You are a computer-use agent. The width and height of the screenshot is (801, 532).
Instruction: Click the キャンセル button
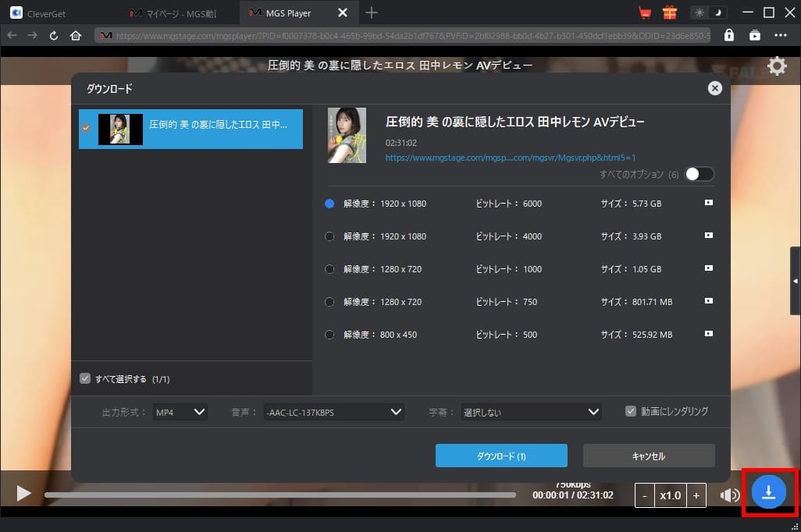(x=649, y=456)
